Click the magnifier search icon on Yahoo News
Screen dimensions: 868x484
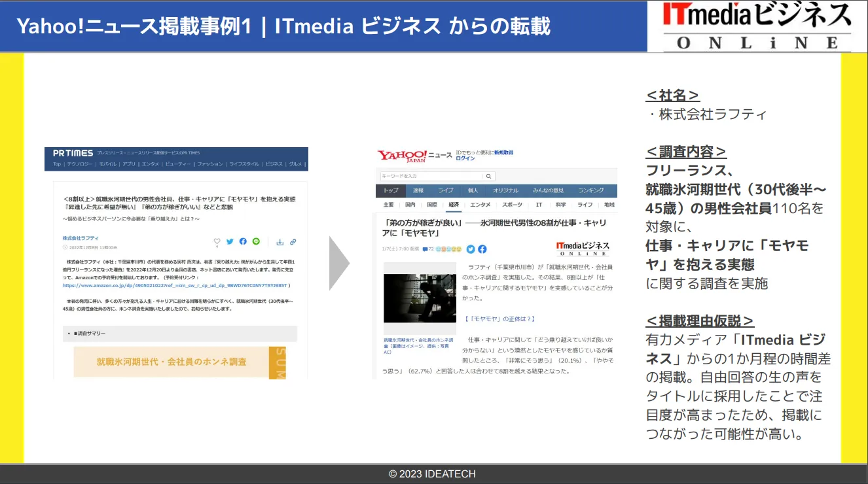click(489, 176)
